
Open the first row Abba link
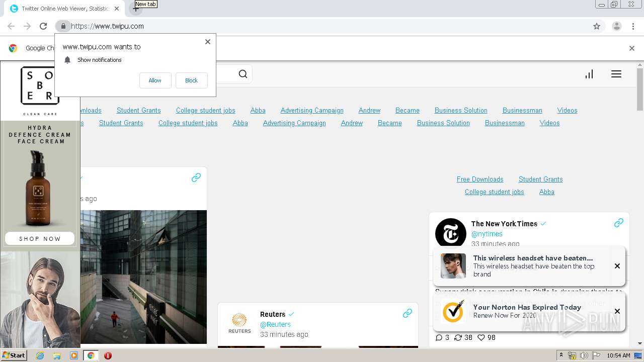coord(258,110)
